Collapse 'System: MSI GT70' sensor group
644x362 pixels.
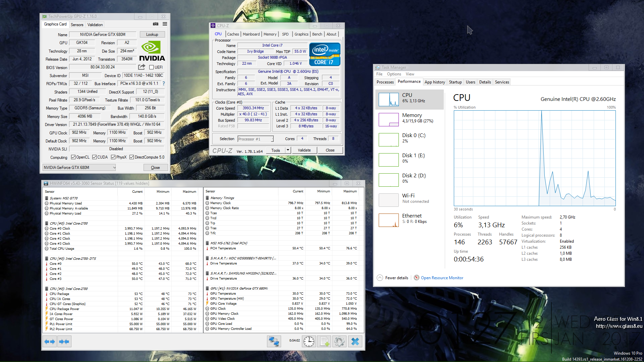47,198
